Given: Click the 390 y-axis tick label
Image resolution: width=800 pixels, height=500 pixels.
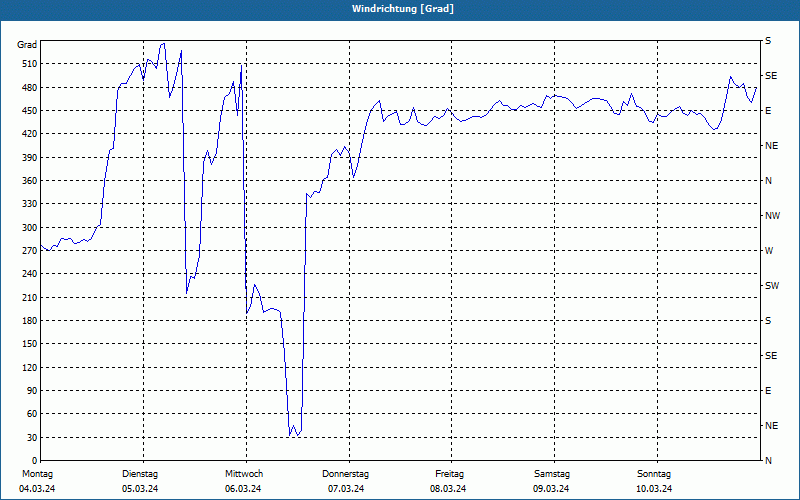Looking at the screenshot, I should coord(30,157).
